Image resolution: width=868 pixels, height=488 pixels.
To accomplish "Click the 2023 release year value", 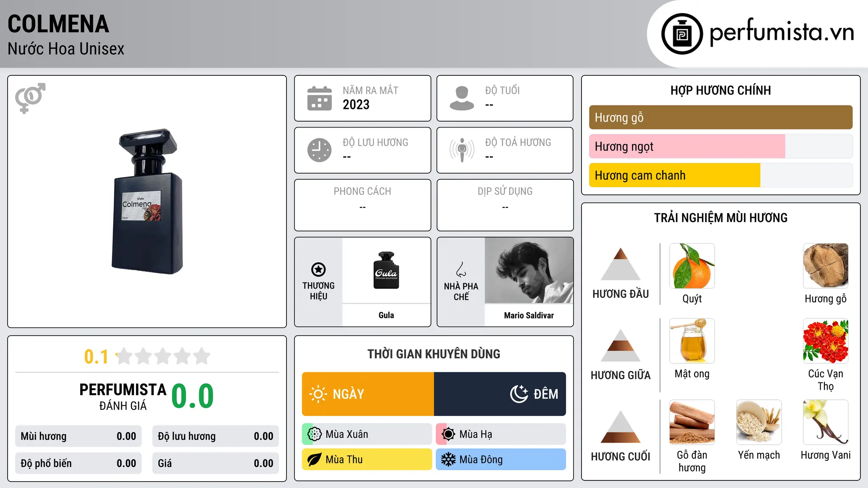I will [356, 105].
